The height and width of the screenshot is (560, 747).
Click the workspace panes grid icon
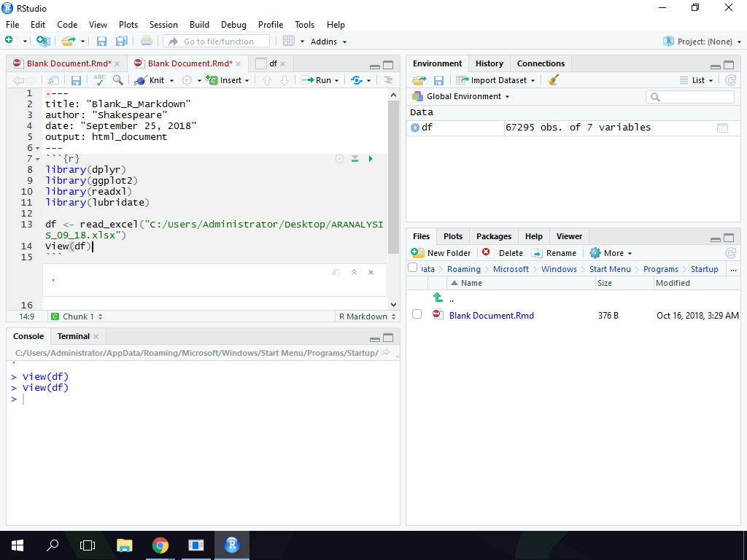pos(289,41)
